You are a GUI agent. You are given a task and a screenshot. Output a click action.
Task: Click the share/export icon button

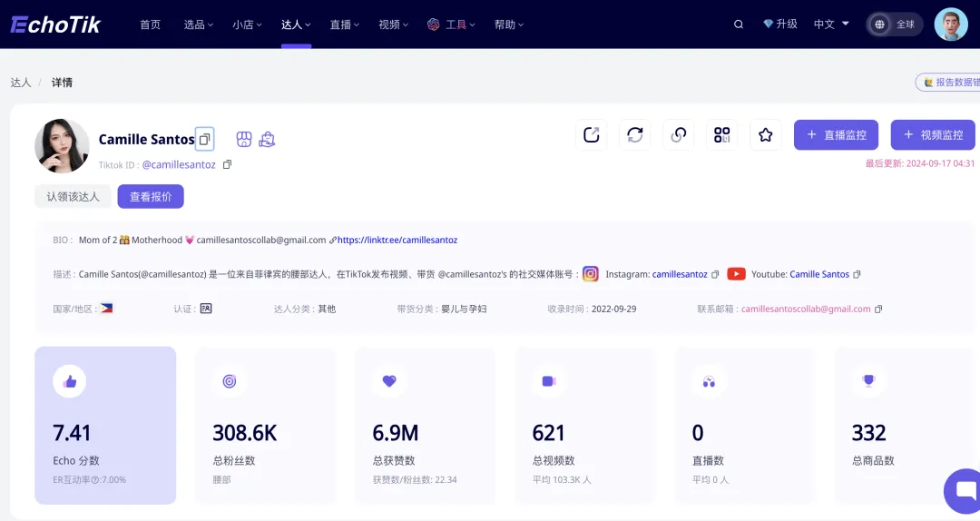[x=592, y=134]
